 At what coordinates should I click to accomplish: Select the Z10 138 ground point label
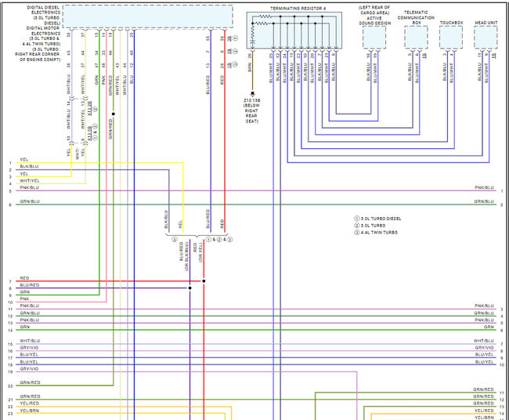tap(252, 101)
